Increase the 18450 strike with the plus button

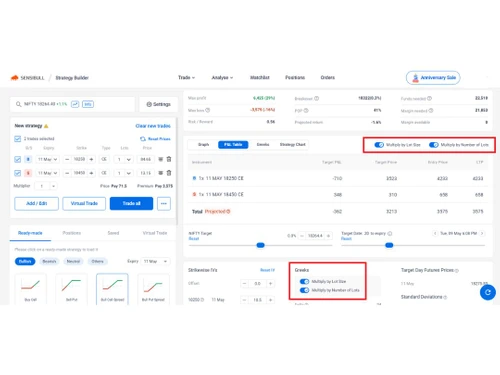pos(91,173)
